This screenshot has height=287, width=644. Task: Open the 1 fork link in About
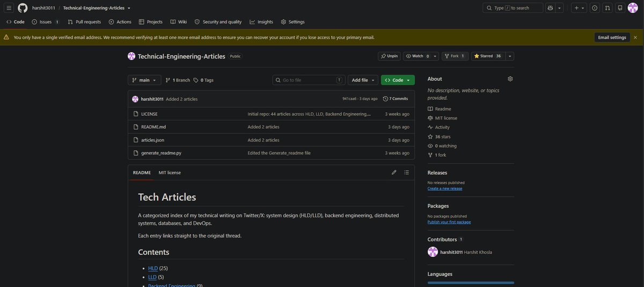point(437,155)
